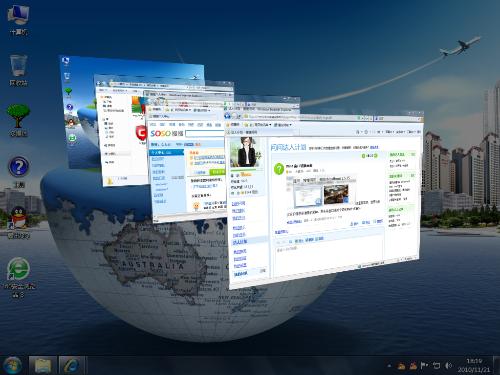Click the green question-mark badge in front window

(x=279, y=169)
